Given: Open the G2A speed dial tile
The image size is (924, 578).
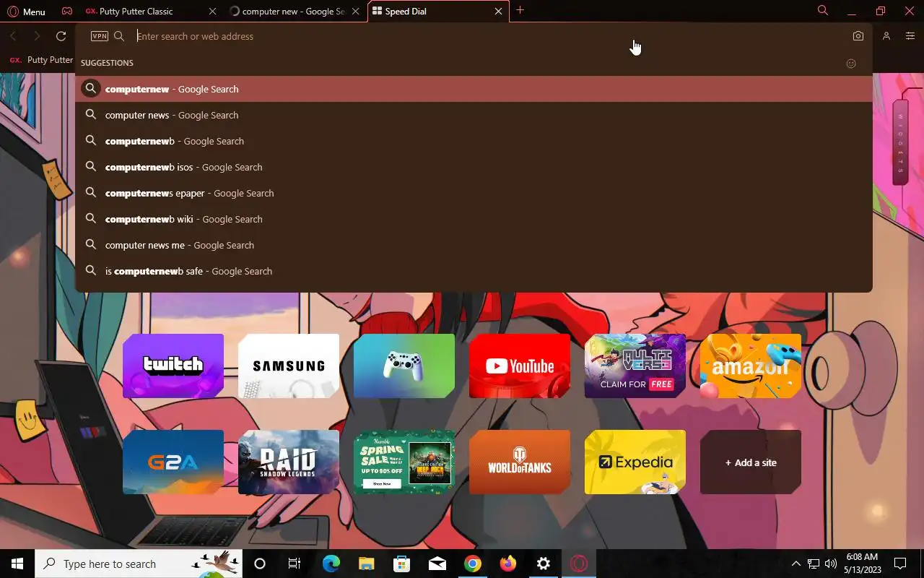Looking at the screenshot, I should click(173, 462).
